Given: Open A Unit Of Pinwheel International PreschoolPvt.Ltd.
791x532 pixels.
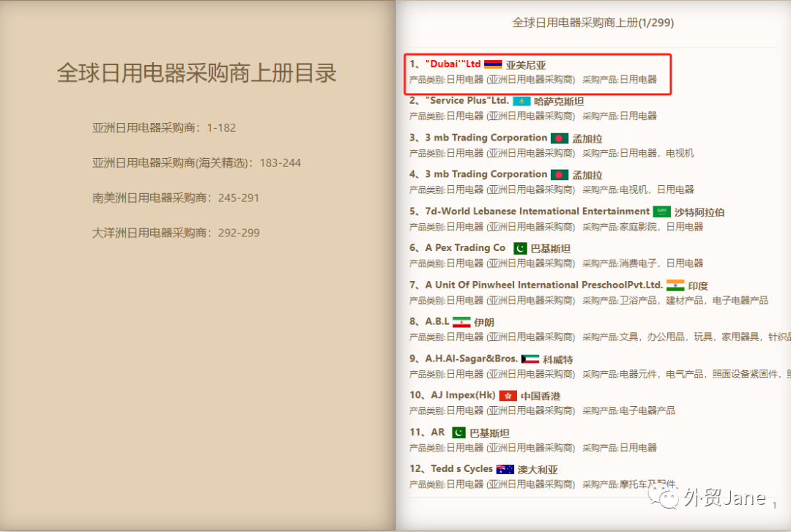Looking at the screenshot, I should [543, 285].
